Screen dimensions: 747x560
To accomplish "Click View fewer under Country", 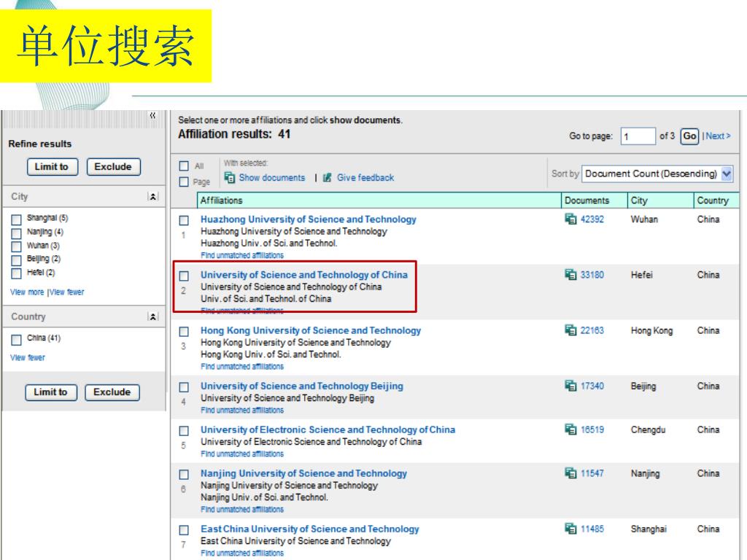I will tap(28, 357).
